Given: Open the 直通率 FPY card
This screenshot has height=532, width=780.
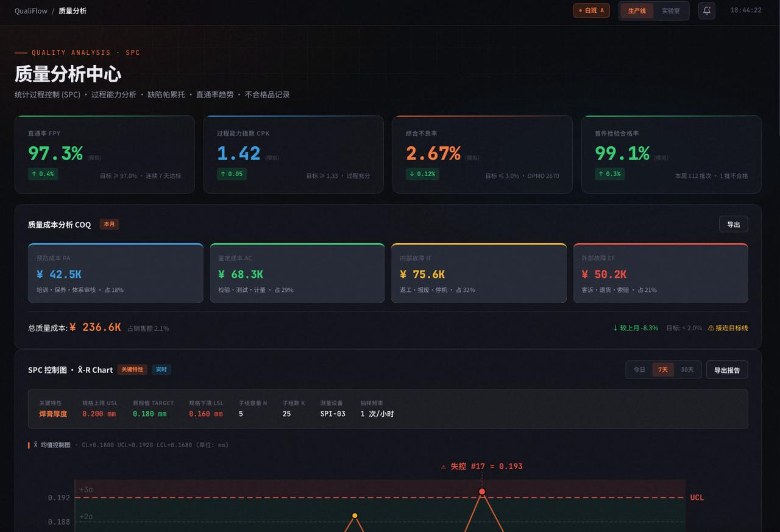Looking at the screenshot, I should coord(105,154).
